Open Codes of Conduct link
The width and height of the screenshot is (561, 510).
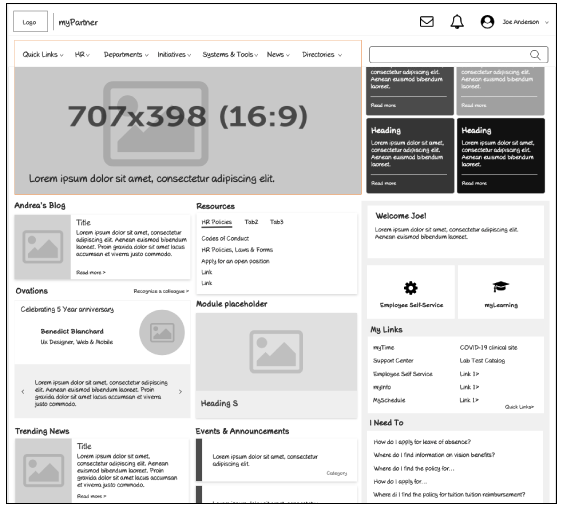pos(225,238)
